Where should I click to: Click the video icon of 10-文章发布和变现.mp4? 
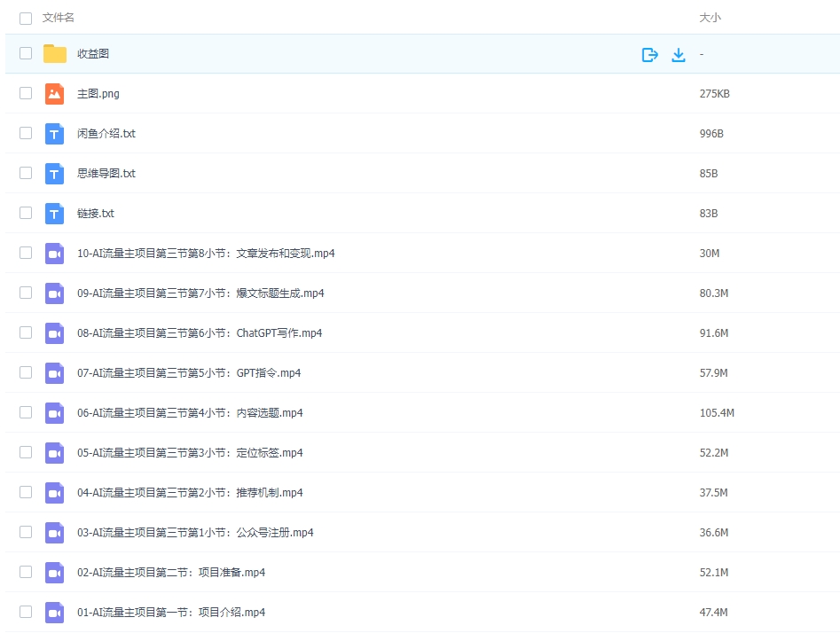tap(54, 253)
